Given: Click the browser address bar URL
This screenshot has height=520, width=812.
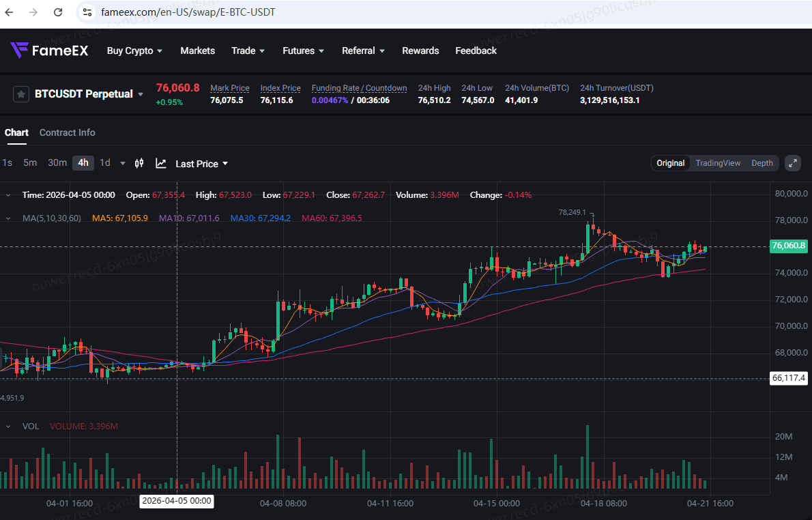Looking at the screenshot, I should pyautogui.click(x=188, y=12).
